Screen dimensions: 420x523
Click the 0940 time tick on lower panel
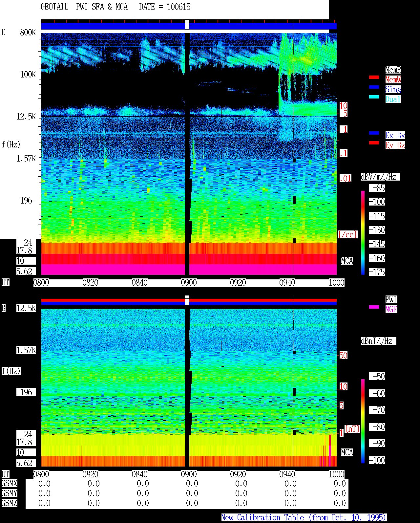point(287,474)
